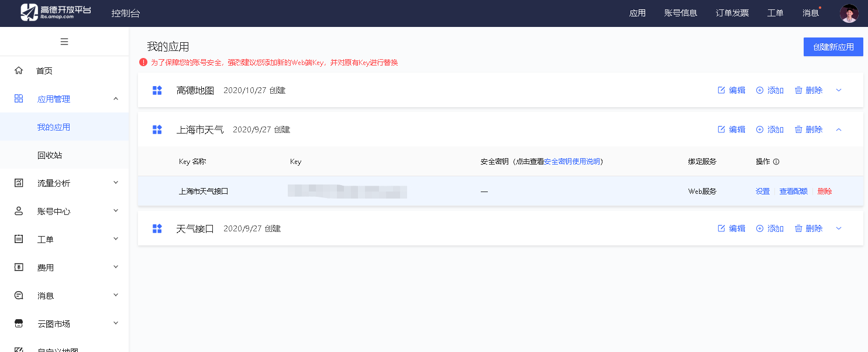The width and height of the screenshot is (868, 352).
Task: Click the info icon next to 操作
Action: [776, 162]
